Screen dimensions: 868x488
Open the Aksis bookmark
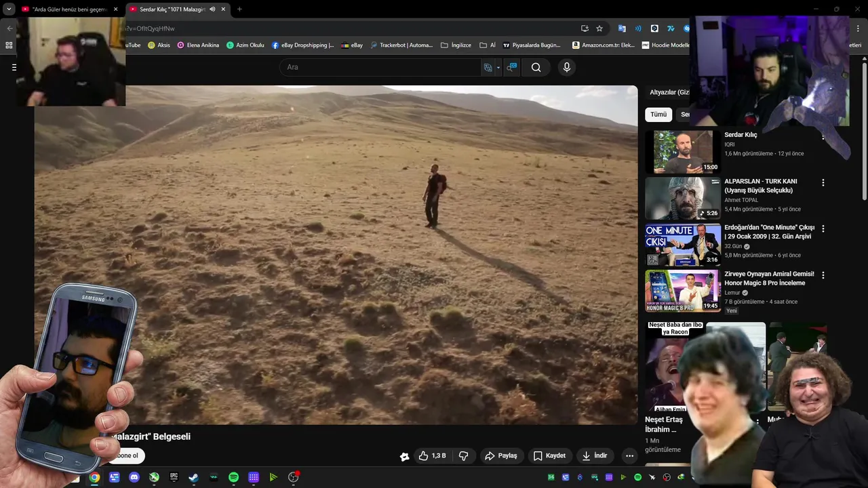159,45
